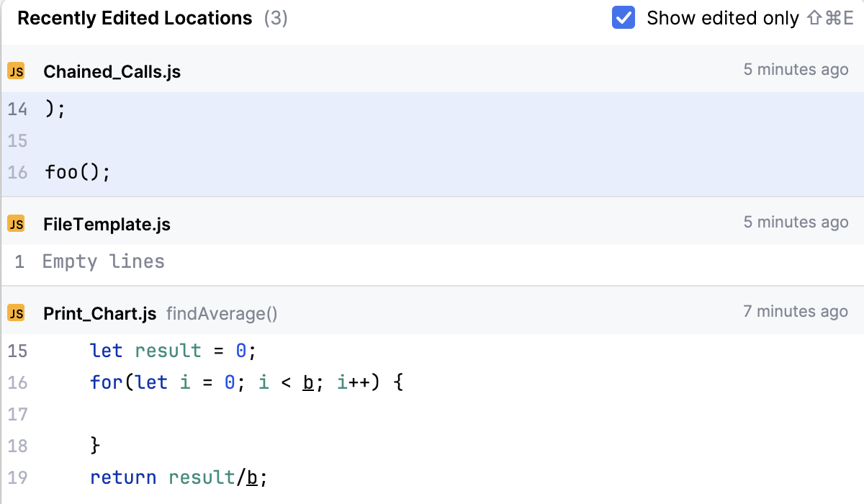Click line number 15 in Chained_Calls.js snippet
Viewport: 864px width, 504px height.
pos(17,141)
